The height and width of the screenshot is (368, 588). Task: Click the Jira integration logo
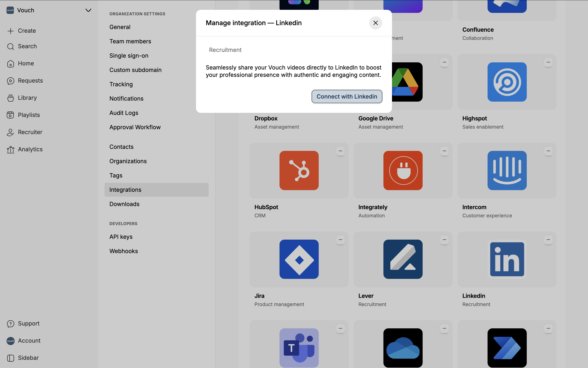299,259
